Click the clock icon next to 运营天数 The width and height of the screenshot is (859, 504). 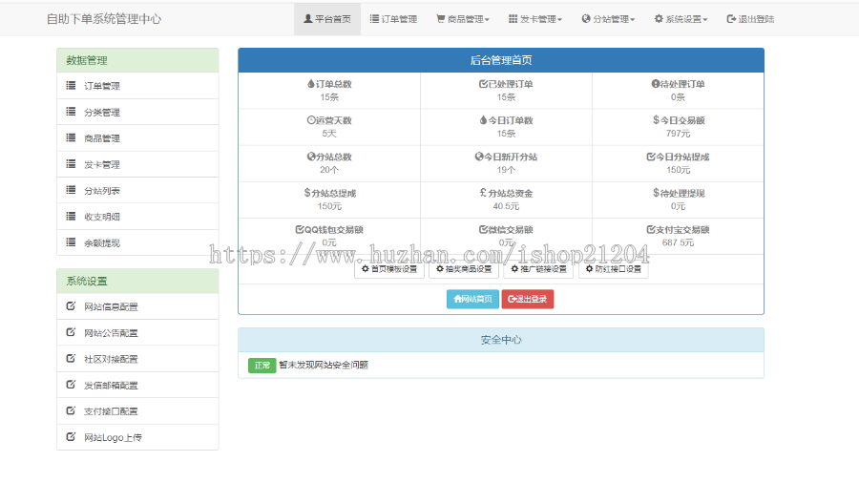(x=311, y=120)
